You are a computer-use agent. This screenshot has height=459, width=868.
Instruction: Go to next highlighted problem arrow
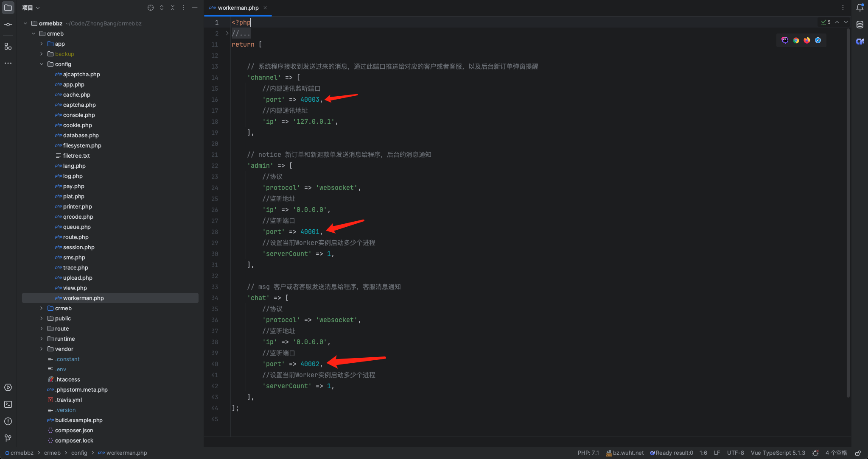click(846, 22)
